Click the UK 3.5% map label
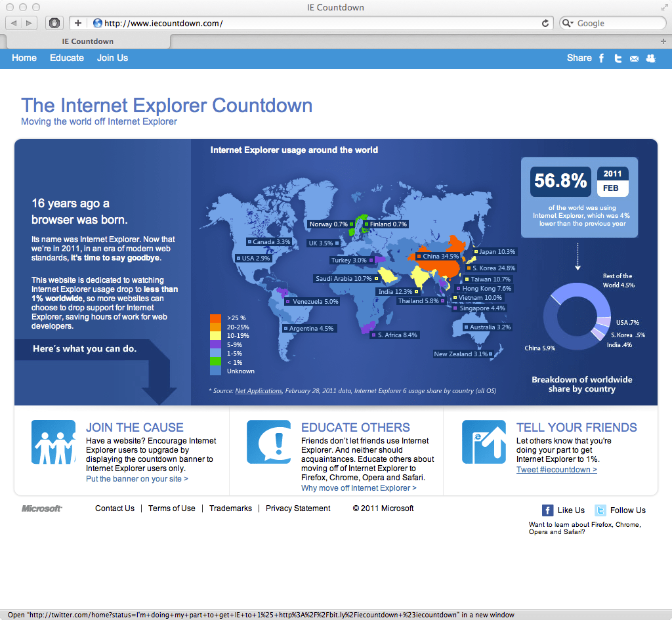The width and height of the screenshot is (672, 620). coord(323,243)
